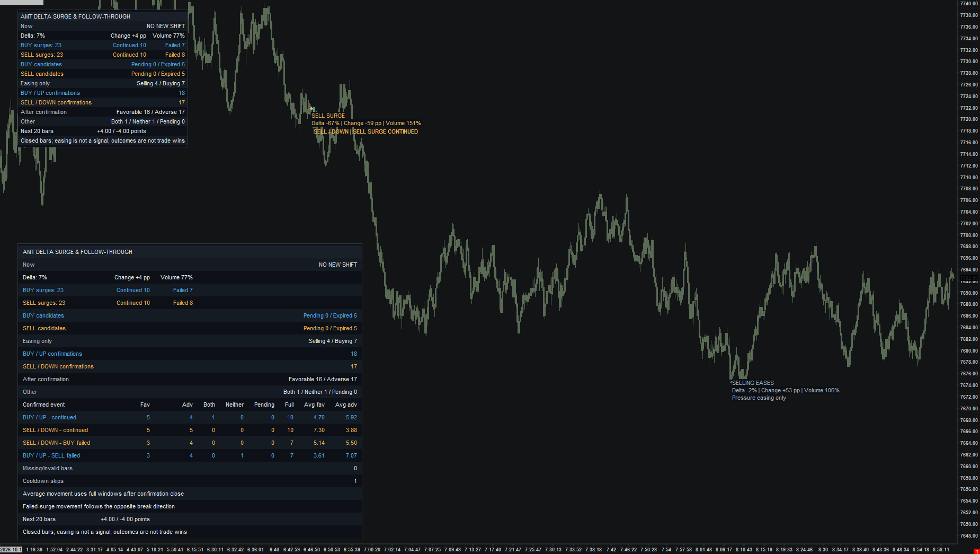
Task: Click the 'SELL / DOWN - continued' table row
Action: [190, 430]
